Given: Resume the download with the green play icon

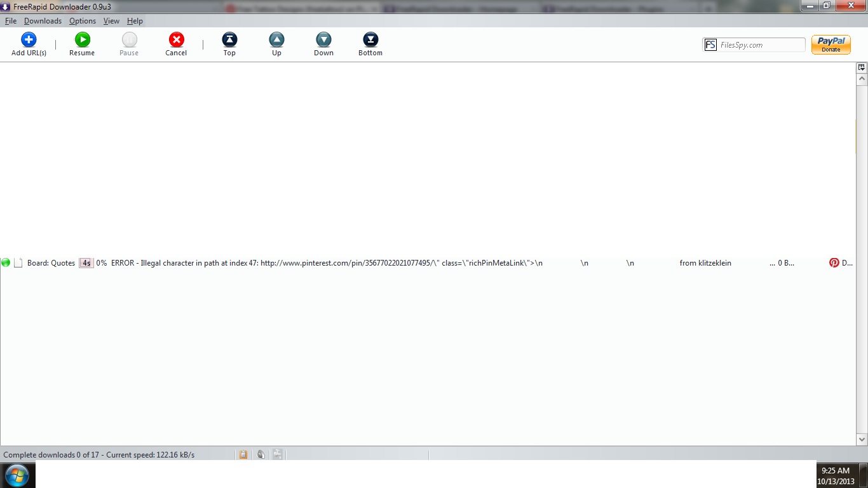Looking at the screenshot, I should click(x=82, y=41).
